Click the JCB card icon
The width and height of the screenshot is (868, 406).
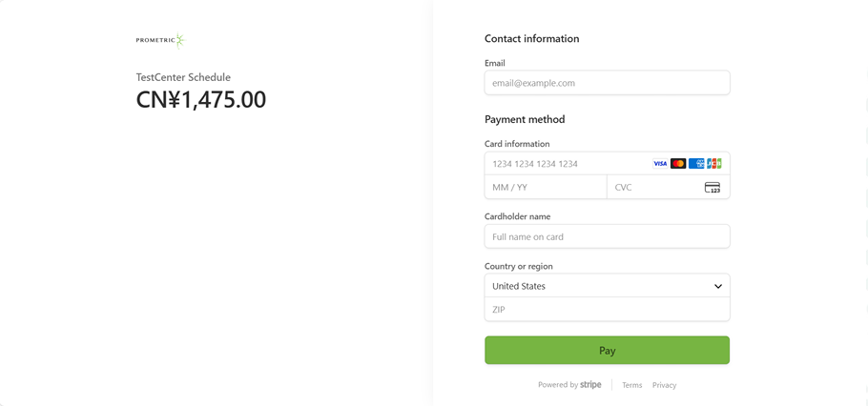point(714,164)
